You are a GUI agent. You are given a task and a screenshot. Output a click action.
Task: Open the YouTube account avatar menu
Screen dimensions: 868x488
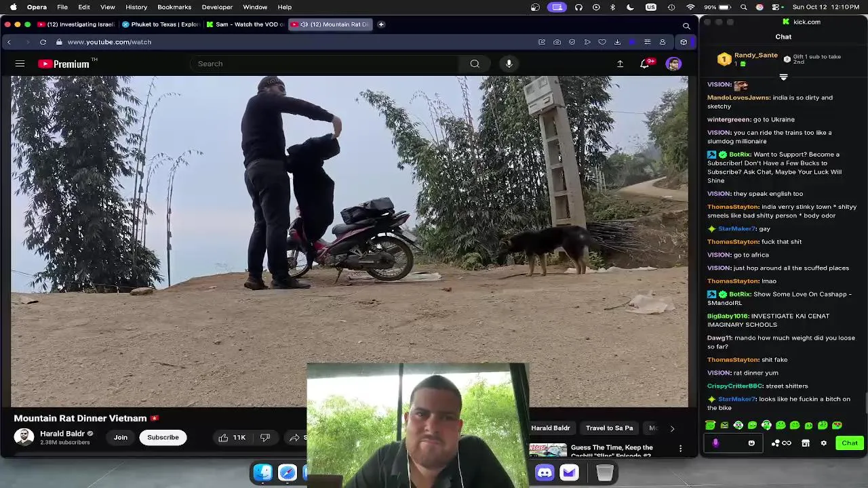pyautogui.click(x=673, y=64)
